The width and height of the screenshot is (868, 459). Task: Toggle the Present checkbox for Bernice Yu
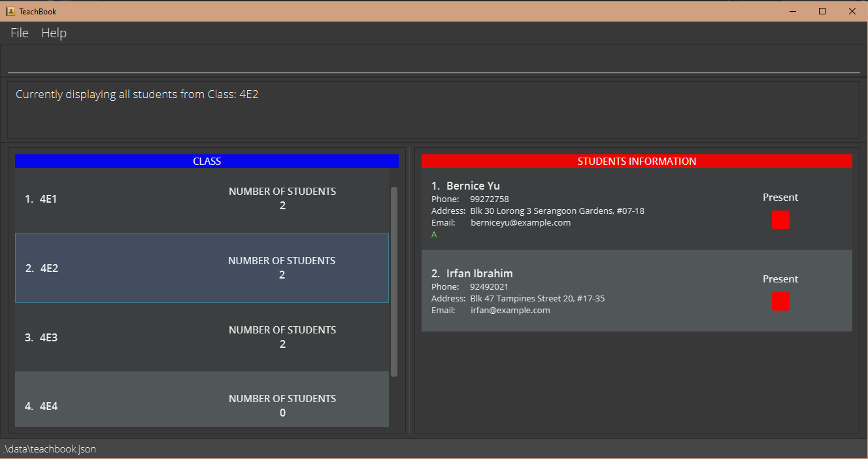[780, 220]
